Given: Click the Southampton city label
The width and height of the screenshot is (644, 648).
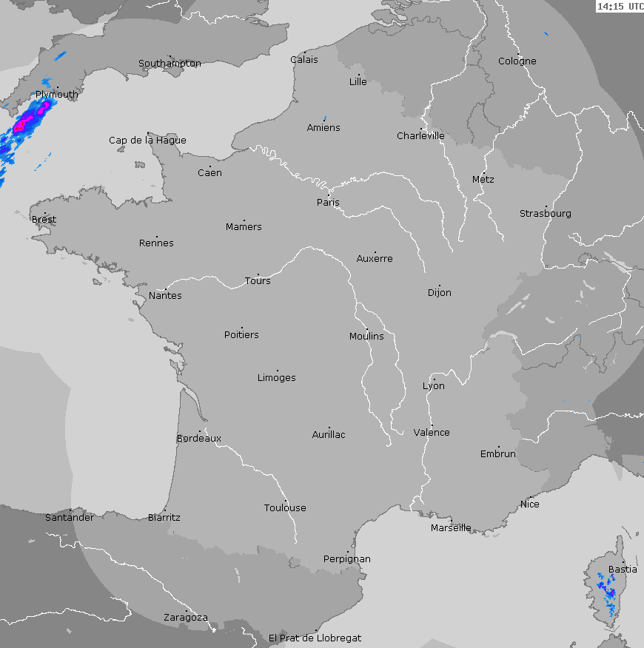Looking at the screenshot, I should click(170, 64).
